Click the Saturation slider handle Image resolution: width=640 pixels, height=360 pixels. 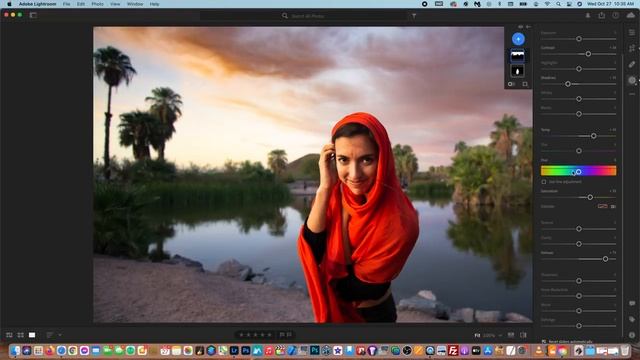coord(590,198)
